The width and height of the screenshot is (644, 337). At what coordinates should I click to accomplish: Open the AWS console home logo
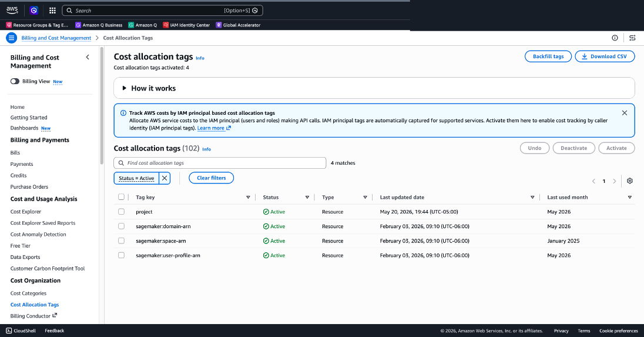coord(12,10)
